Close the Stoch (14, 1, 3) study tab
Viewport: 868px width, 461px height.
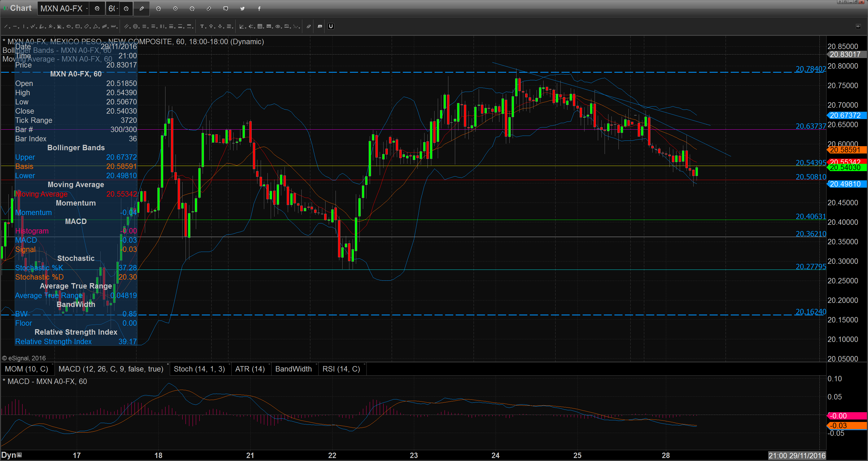tap(229, 365)
